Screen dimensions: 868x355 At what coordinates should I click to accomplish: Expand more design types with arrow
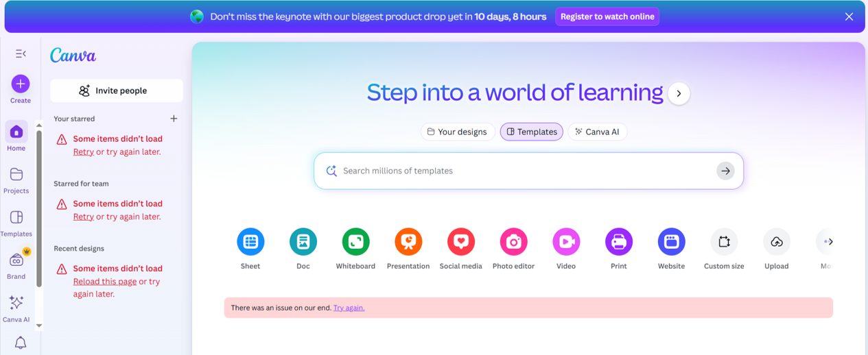(x=830, y=242)
